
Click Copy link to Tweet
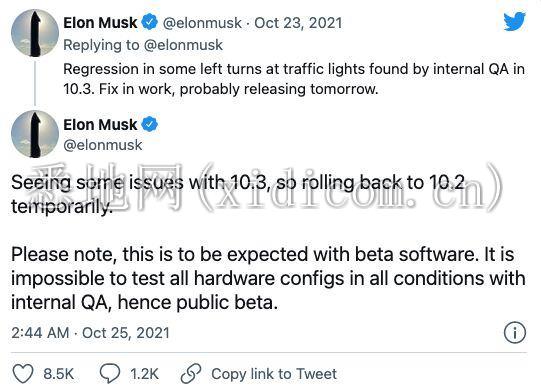[x=274, y=374]
